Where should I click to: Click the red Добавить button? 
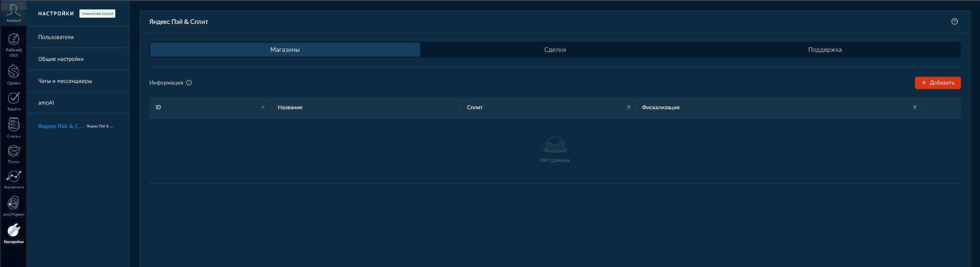pyautogui.click(x=937, y=83)
